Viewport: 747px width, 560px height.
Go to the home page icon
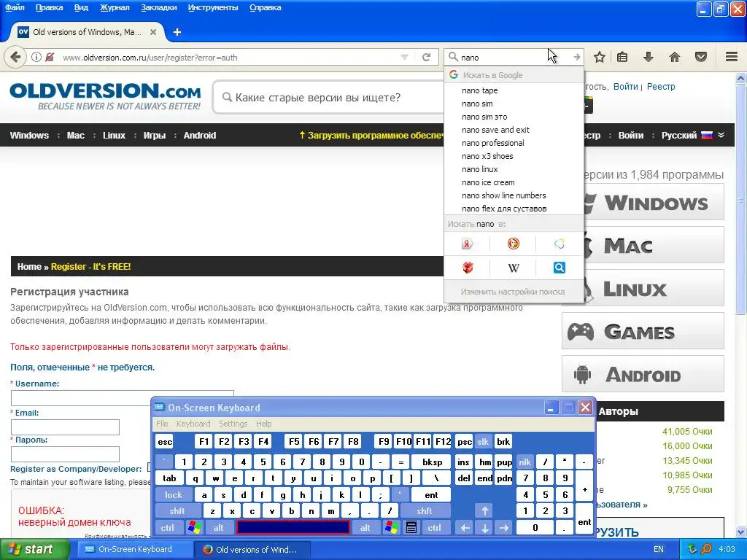pos(675,57)
